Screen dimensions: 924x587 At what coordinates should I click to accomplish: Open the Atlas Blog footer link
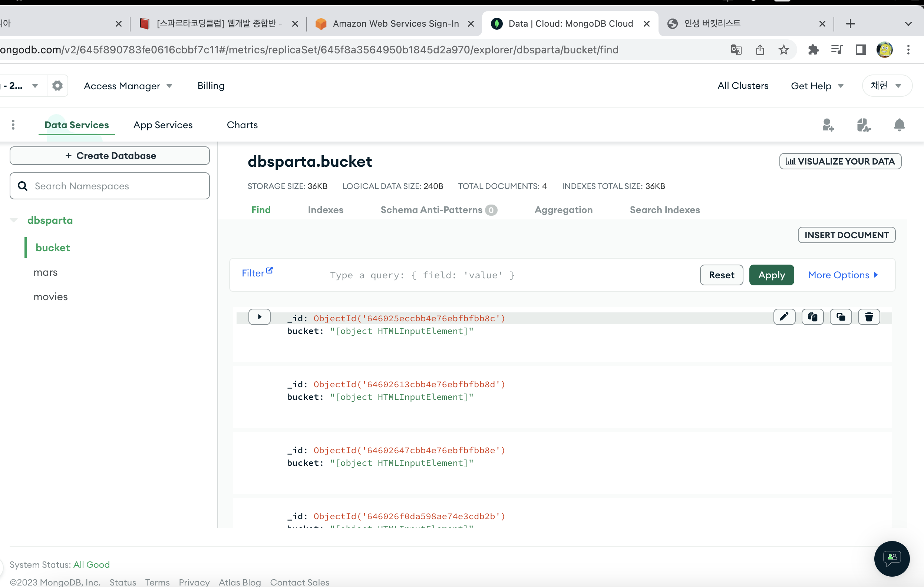click(x=240, y=582)
